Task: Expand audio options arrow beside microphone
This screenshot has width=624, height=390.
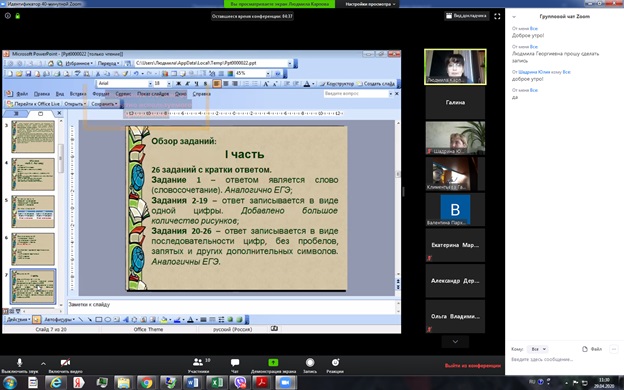Action: coord(43,363)
